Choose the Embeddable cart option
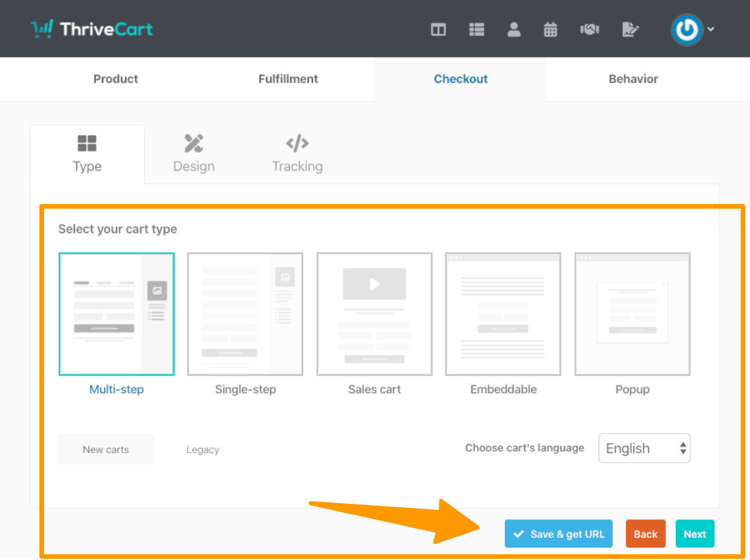Viewport: 750px width, 560px height. (503, 313)
